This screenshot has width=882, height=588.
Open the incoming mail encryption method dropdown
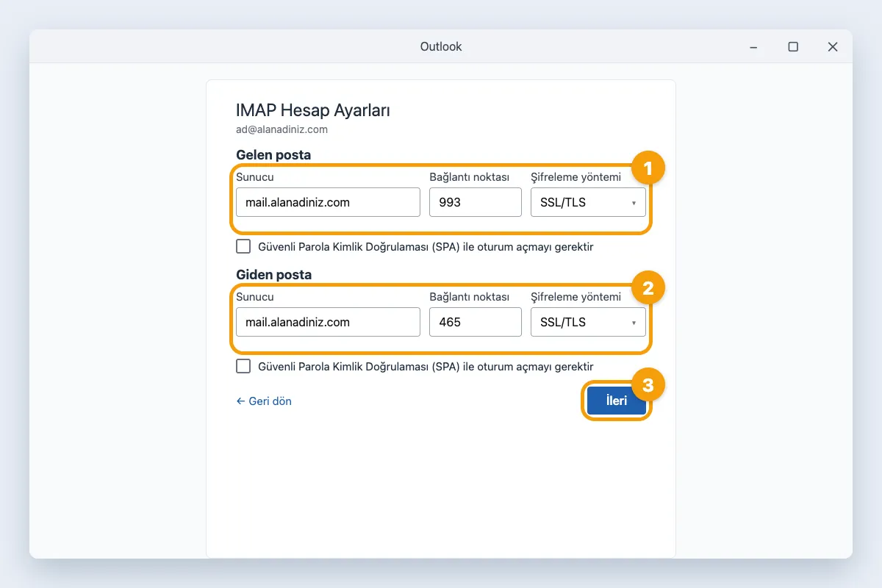588,202
